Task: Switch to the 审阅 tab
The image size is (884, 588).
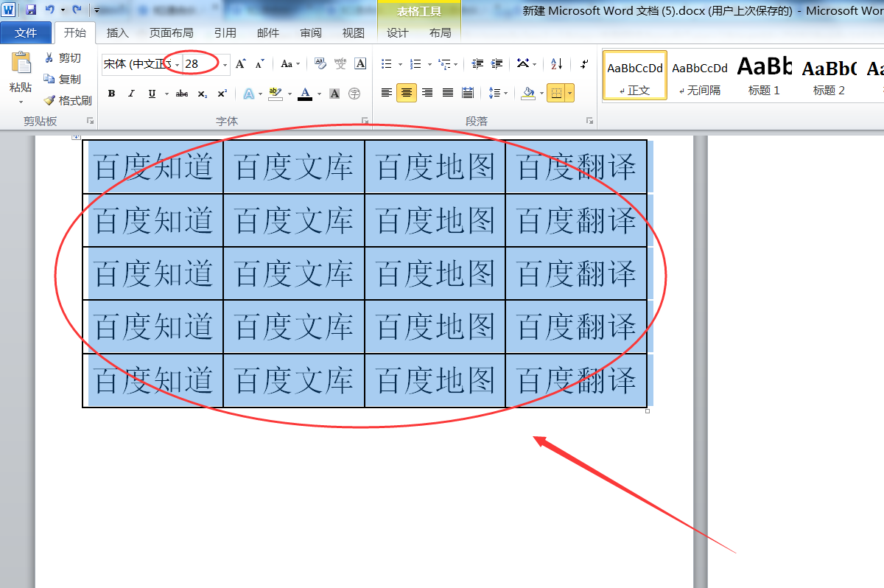Action: coord(311,33)
